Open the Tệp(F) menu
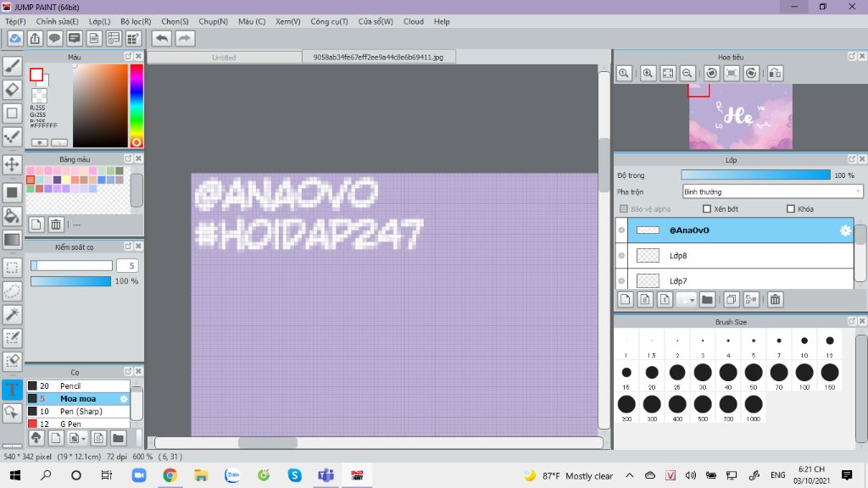 tap(15, 21)
